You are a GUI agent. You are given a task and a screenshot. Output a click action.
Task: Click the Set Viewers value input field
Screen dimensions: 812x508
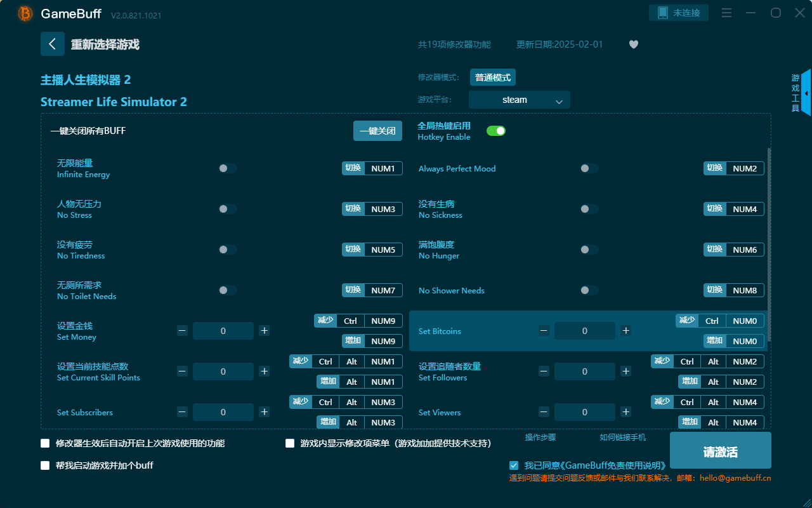584,411
